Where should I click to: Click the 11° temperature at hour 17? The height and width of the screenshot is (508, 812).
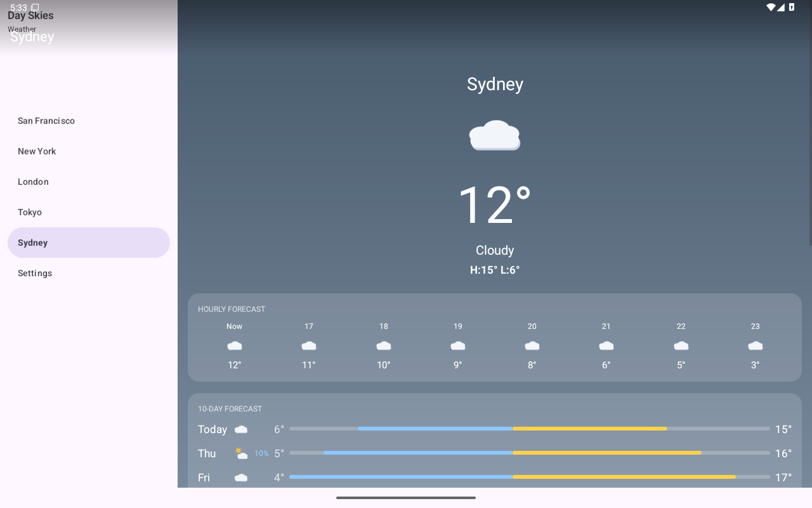[309, 365]
